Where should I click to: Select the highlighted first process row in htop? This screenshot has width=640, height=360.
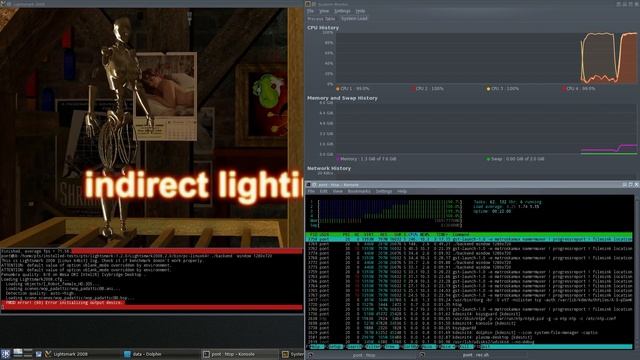click(469, 239)
